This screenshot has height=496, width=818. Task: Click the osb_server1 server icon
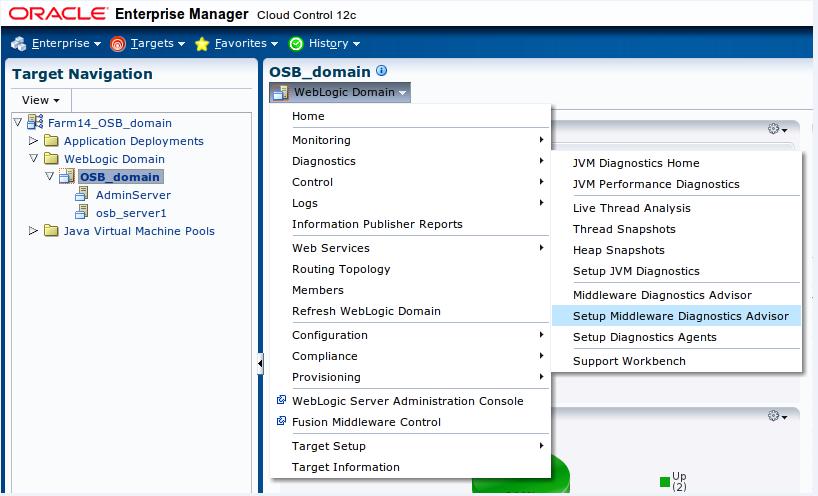click(x=82, y=212)
